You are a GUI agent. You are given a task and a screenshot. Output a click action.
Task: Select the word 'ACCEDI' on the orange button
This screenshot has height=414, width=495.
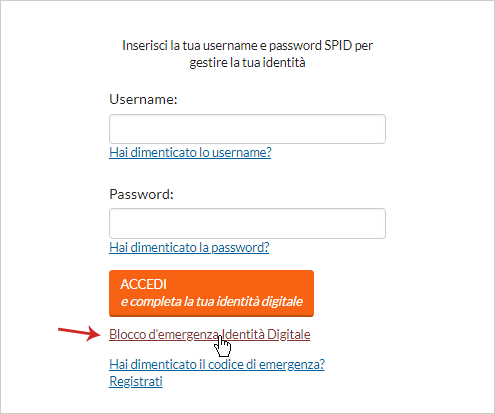point(144,284)
